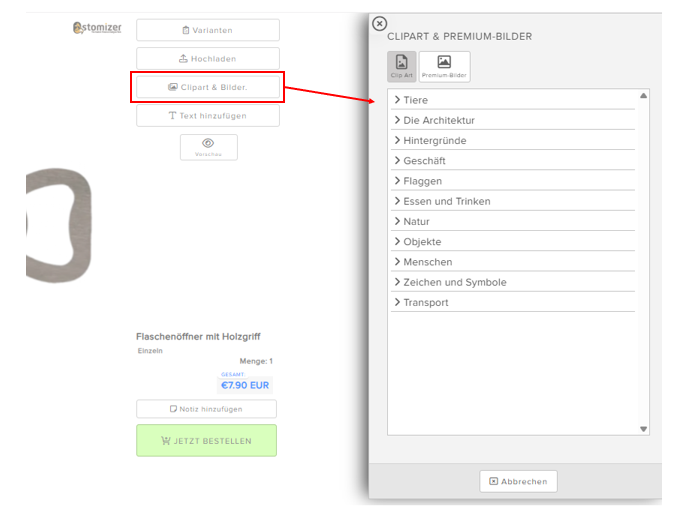Select the Clip Art tab
Viewport: 673px width, 515px height.
click(x=402, y=66)
